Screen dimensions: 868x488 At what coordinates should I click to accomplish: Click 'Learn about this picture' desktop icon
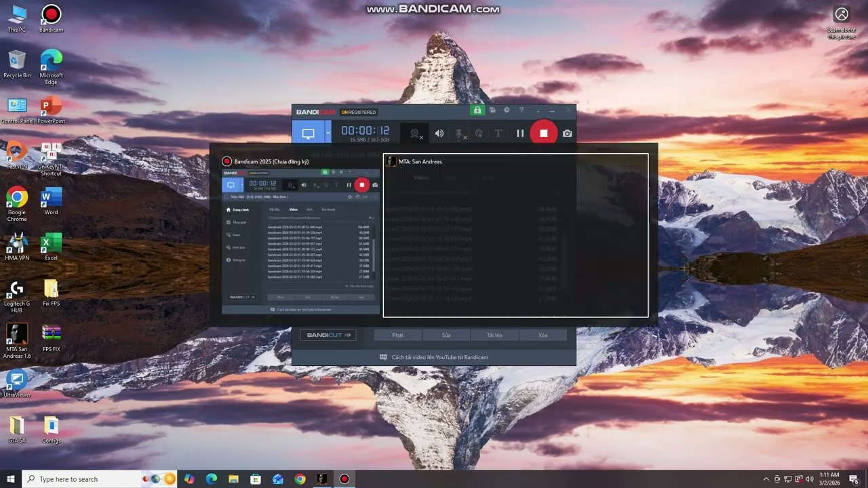842,22
